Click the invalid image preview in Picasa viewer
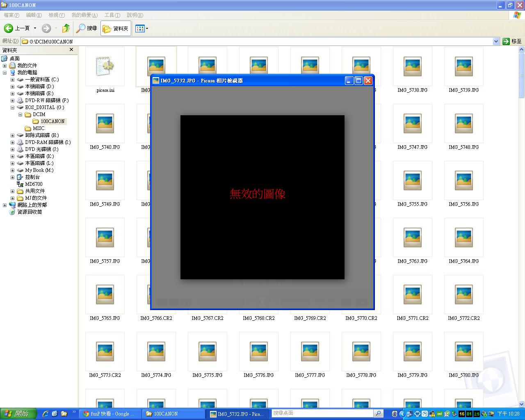The height and width of the screenshot is (420, 525). point(262,197)
